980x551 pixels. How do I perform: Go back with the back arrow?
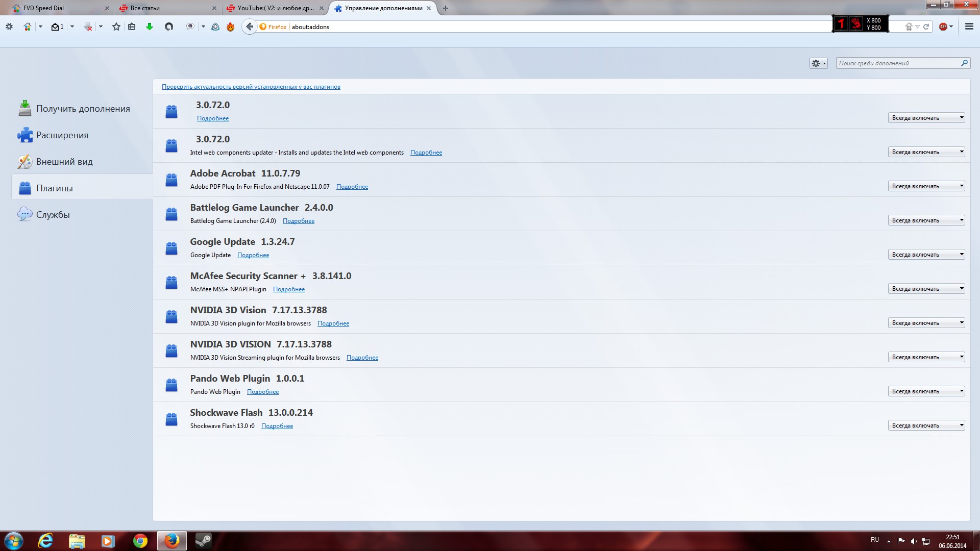pos(249,27)
